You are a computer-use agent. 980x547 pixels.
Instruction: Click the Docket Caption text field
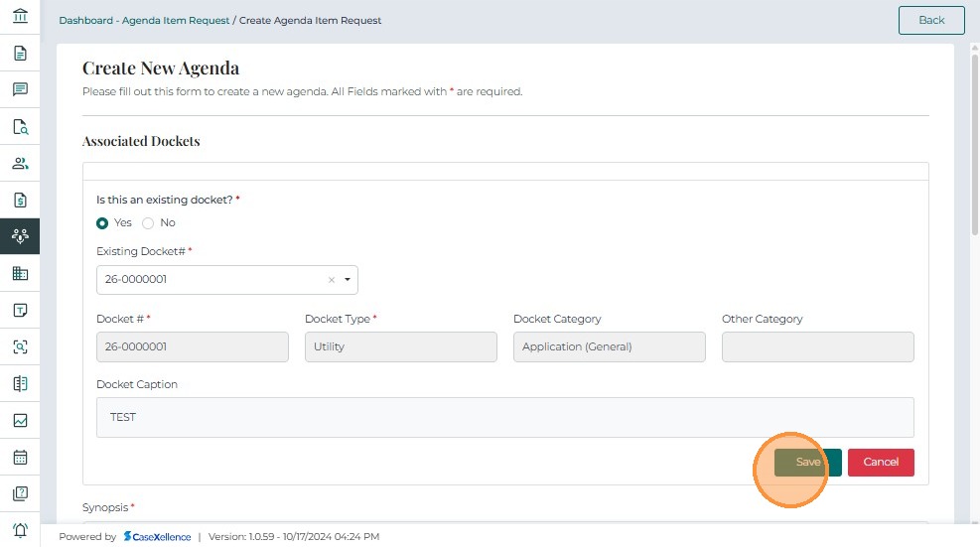(x=504, y=417)
